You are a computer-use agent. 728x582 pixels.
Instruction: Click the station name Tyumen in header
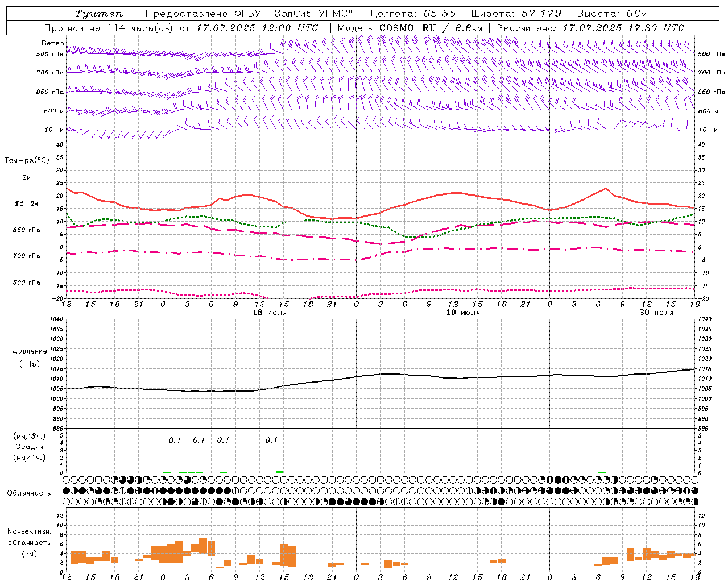[99, 14]
